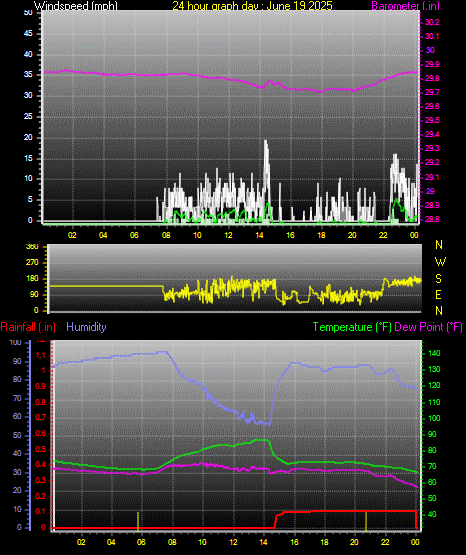The width and height of the screenshot is (466, 555).
Task: Click the 28.8 value on the barometer axis
Action: [x=432, y=219]
